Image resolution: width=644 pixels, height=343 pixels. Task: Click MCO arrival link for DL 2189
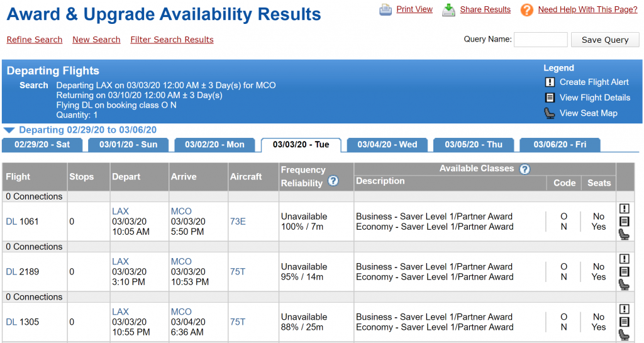(181, 262)
